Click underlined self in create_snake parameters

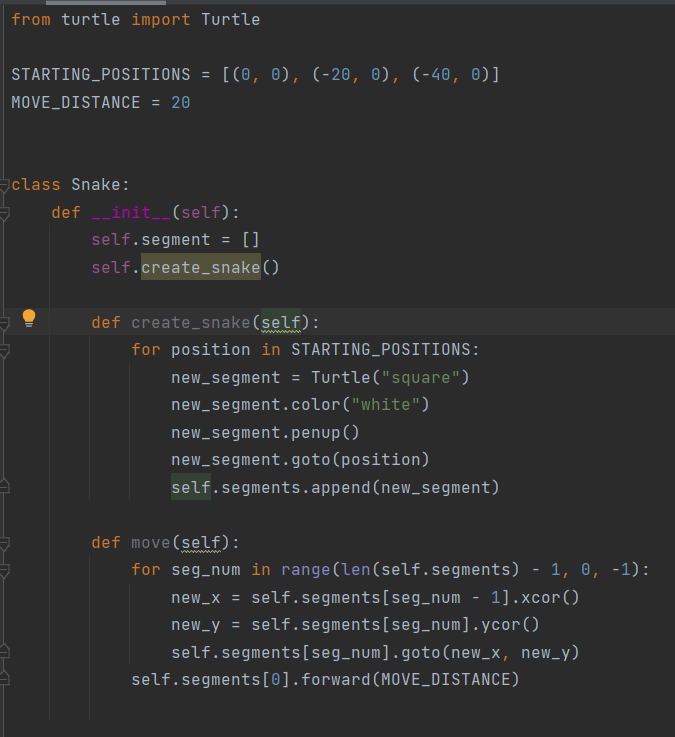click(x=281, y=322)
